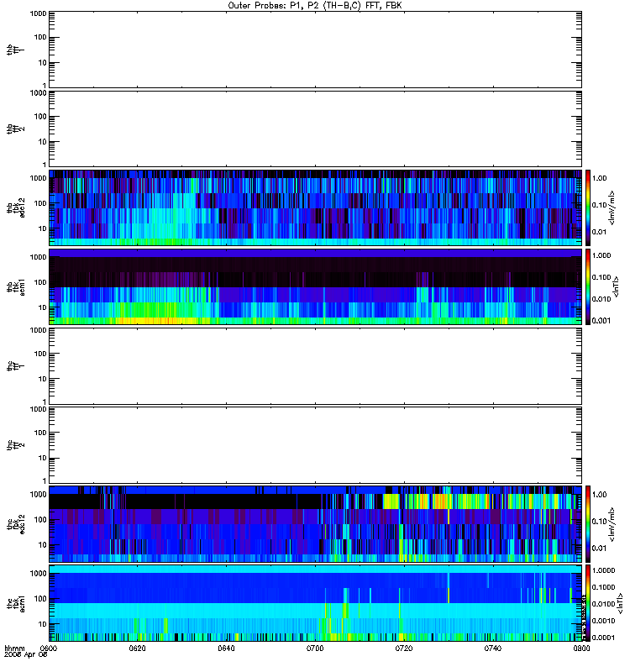Click the 0620 time axis label
This screenshot has width=630, height=672.
click(x=137, y=648)
